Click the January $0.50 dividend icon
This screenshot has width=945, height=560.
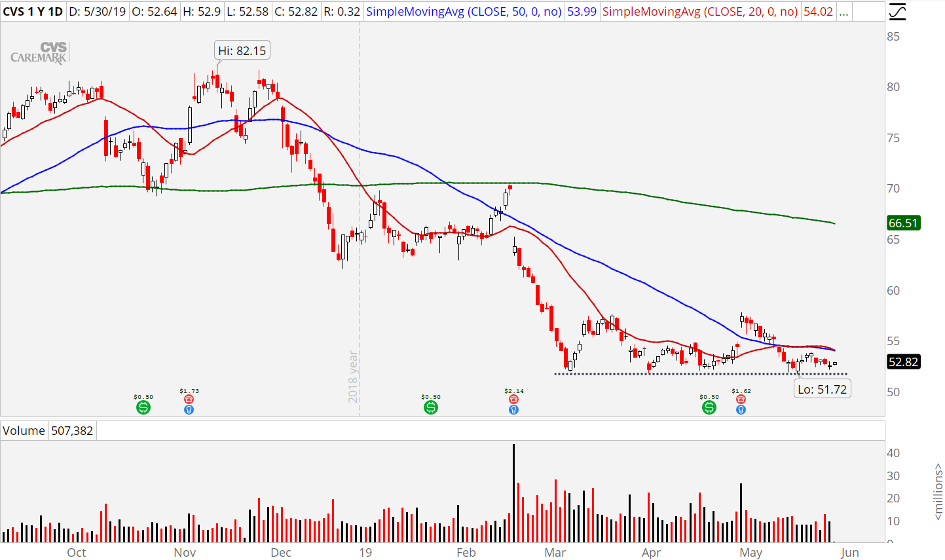431,407
